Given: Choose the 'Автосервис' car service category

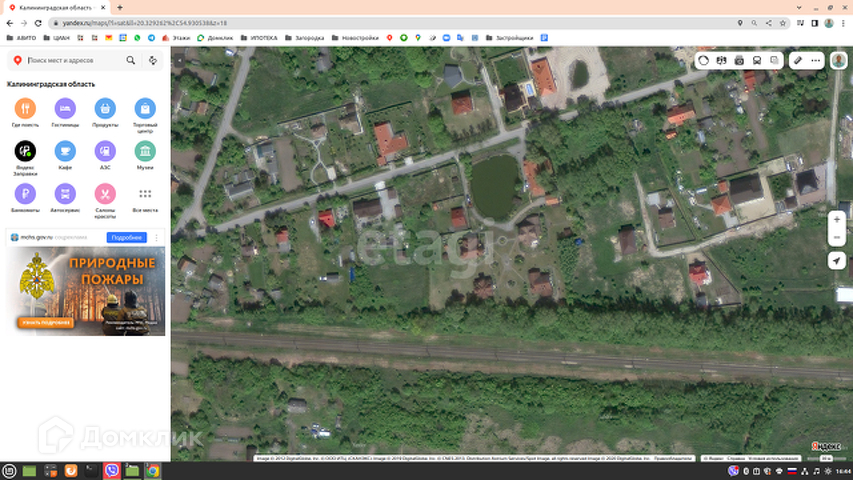Looking at the screenshot, I should (65, 198).
